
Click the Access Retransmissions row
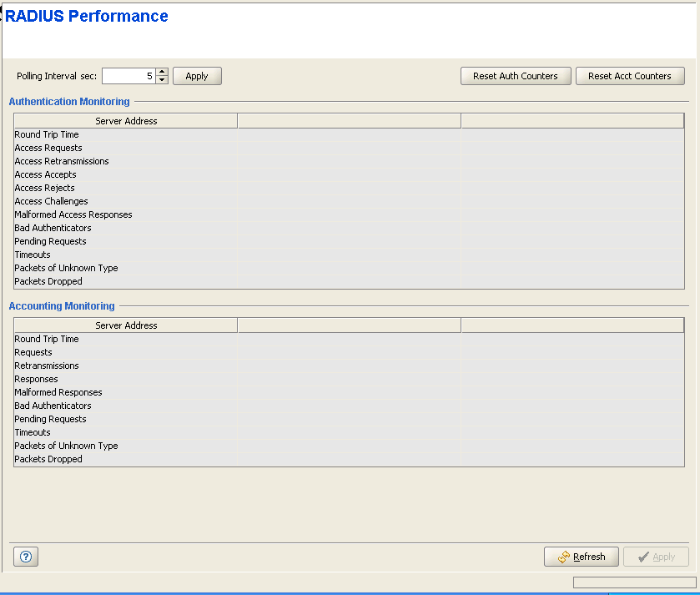click(62, 161)
